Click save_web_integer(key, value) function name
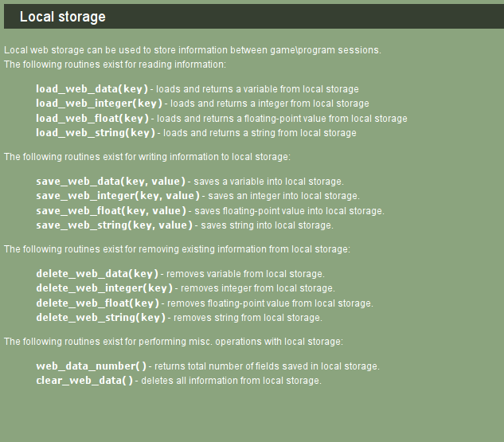 (118, 196)
